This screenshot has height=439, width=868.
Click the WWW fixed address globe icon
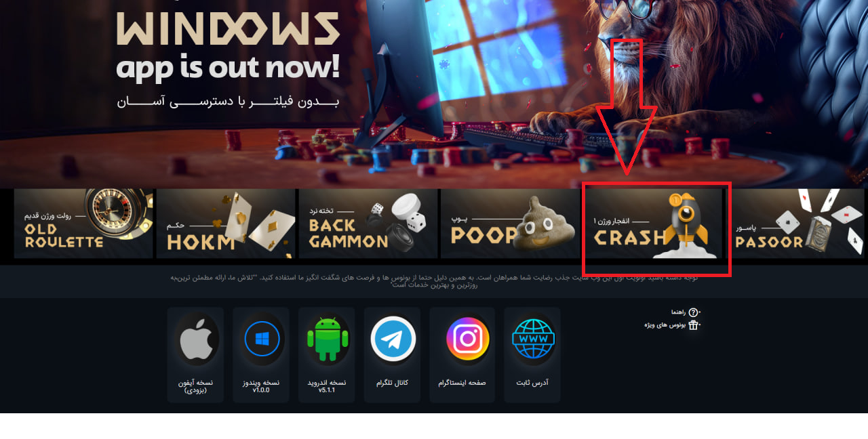(533, 338)
